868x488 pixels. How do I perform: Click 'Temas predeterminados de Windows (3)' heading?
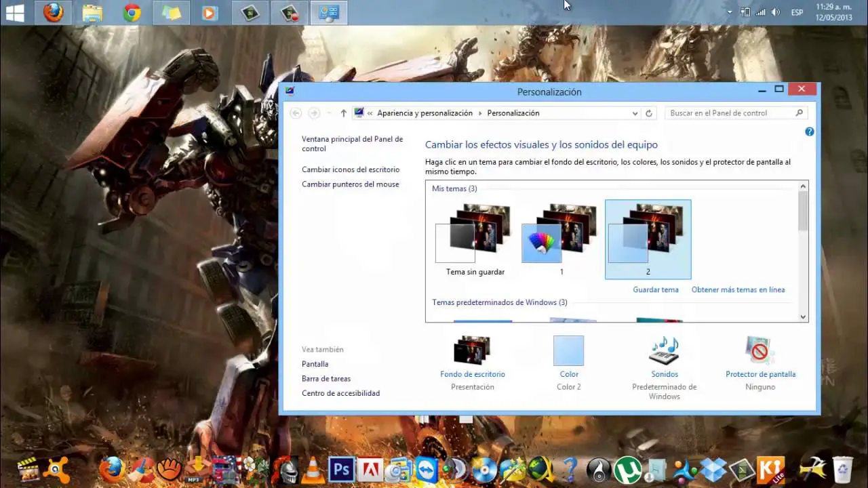(500, 302)
